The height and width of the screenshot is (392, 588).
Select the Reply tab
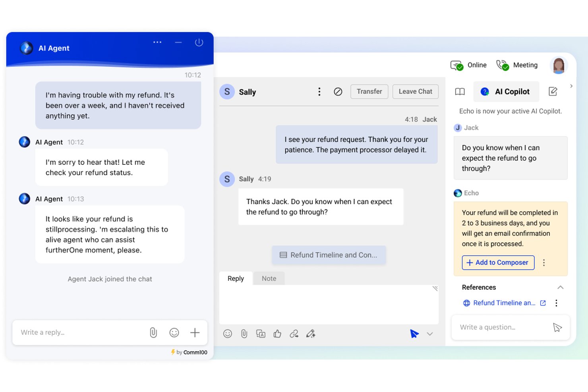click(x=236, y=278)
